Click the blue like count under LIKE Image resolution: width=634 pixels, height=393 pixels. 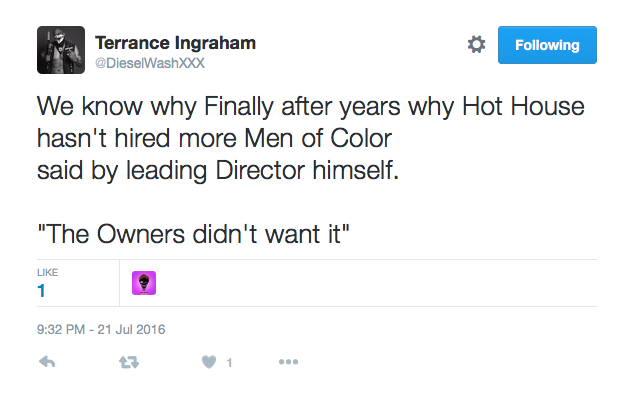coord(41,291)
